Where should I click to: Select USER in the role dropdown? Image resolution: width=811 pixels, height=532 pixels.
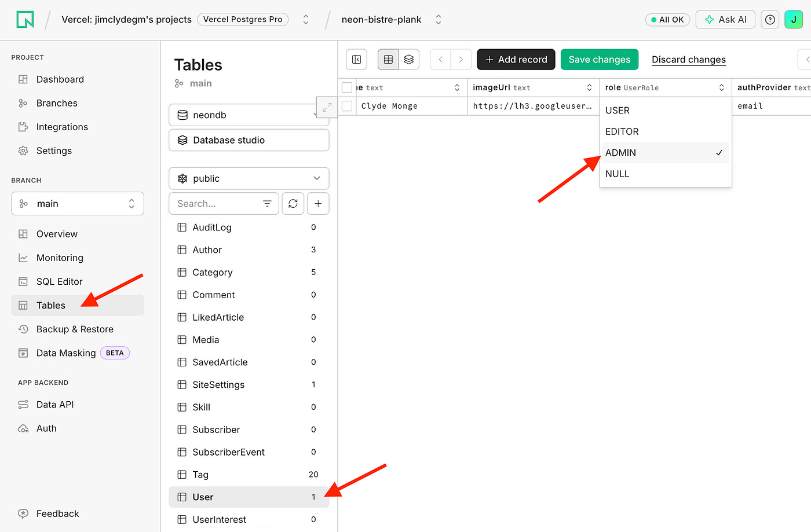(666, 111)
